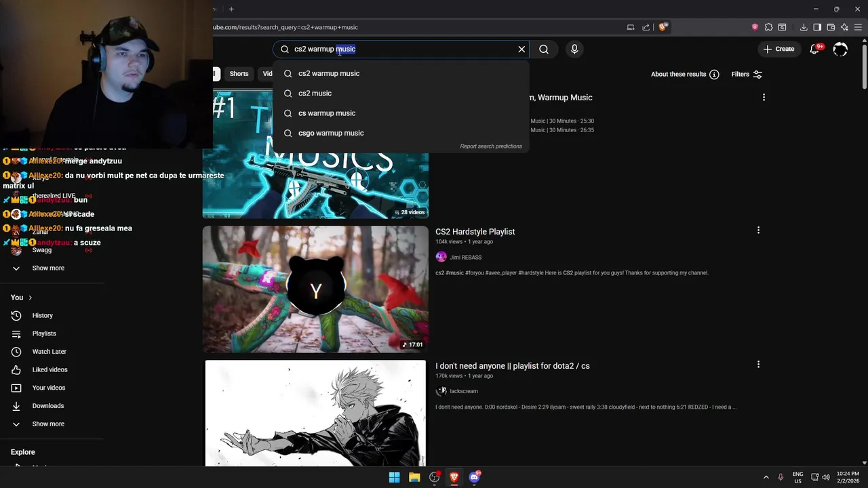Click Jimi REBASS channel avatar
868x488 pixels.
tap(441, 257)
